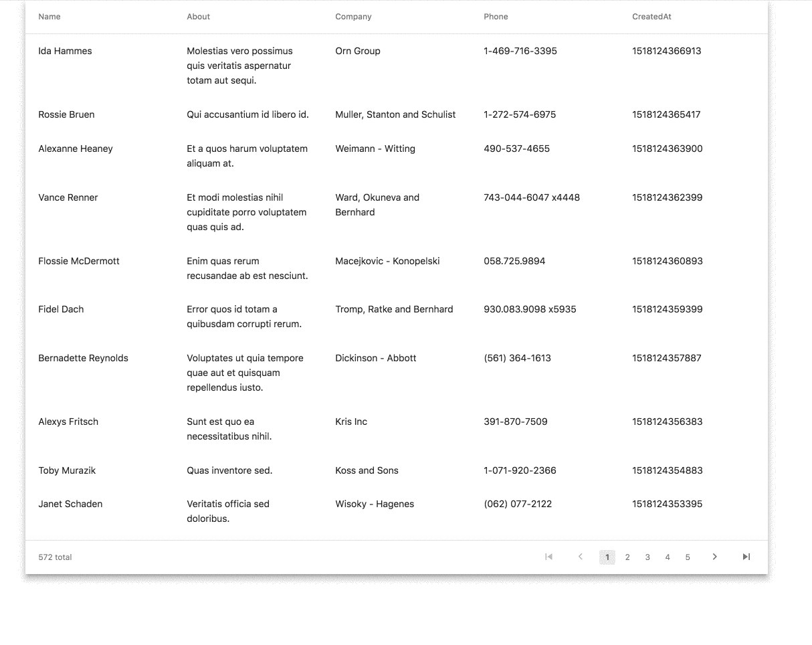Click company Tromp, Ratke and Bernhard
The width and height of the screenshot is (812, 645).
point(394,309)
